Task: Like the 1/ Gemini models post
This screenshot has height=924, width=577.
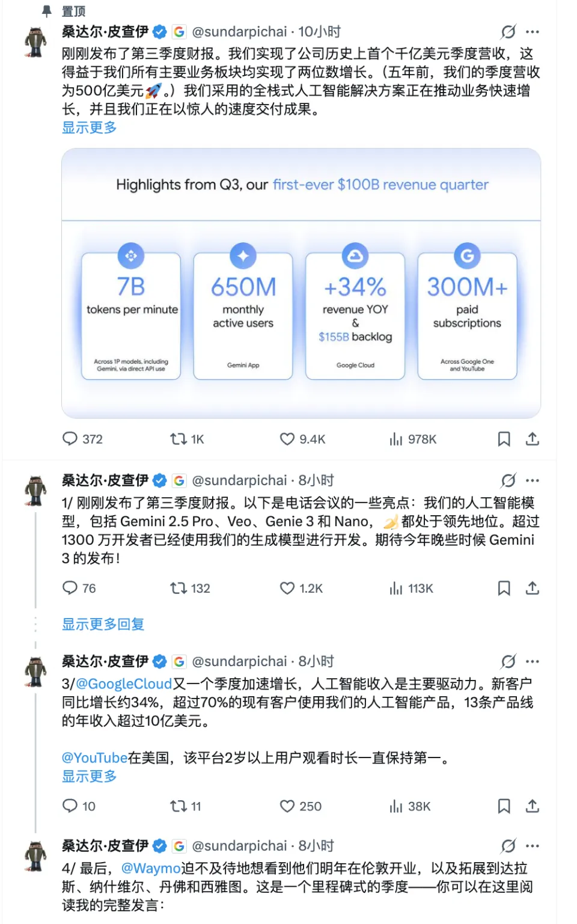Action: pos(287,588)
